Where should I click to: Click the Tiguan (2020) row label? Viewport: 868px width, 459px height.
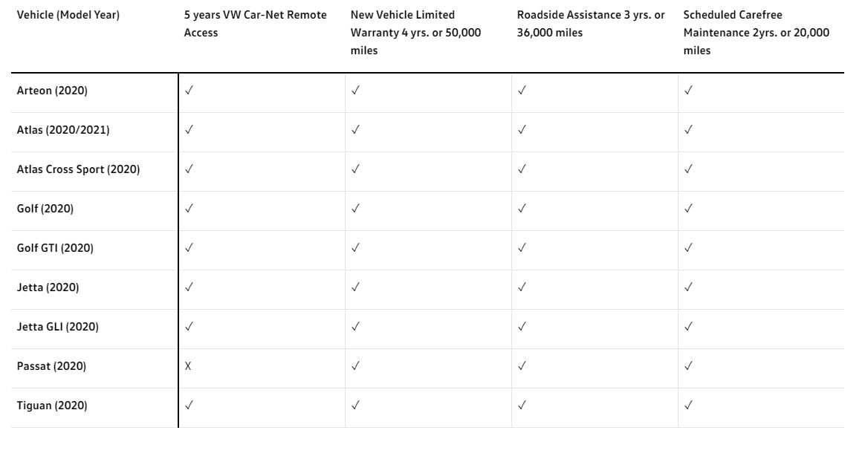click(x=52, y=406)
